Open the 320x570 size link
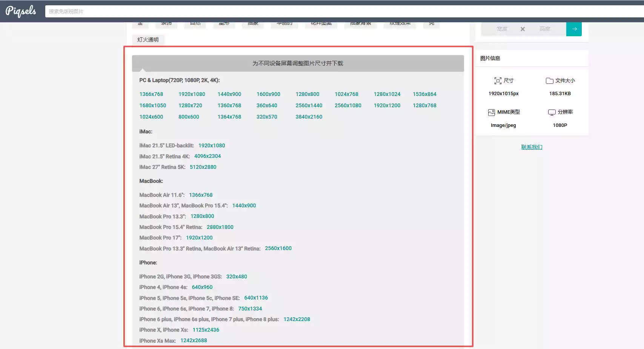Viewport: 644px width, 349px height. [267, 117]
